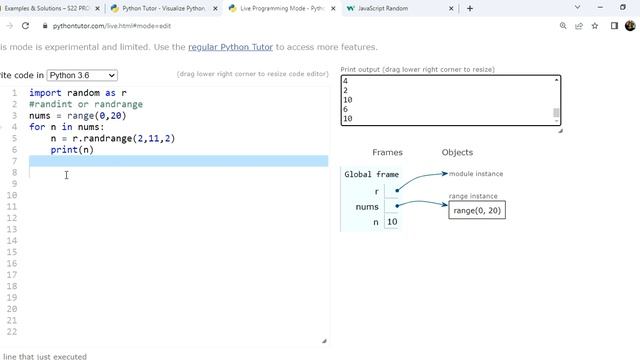This screenshot has width=640, height=360.
Task: Close the Python Tutor - Visualize Python tab
Action: click(x=216, y=8)
